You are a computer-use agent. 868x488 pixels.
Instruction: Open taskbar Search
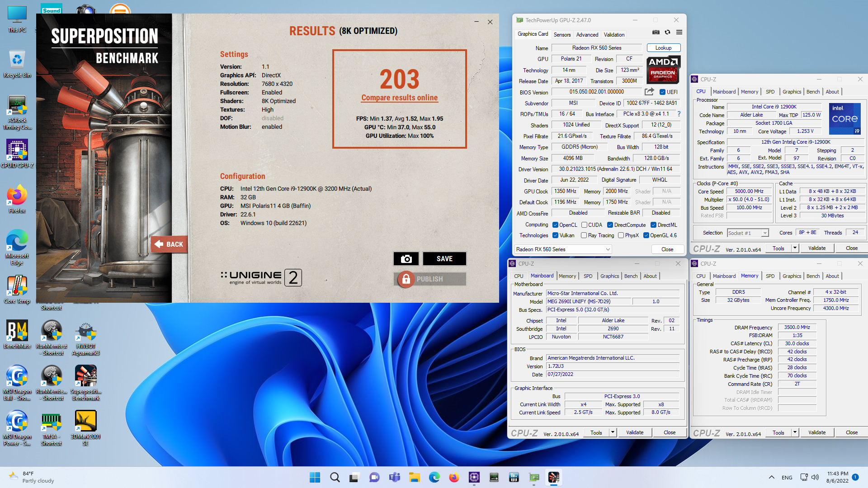click(335, 477)
